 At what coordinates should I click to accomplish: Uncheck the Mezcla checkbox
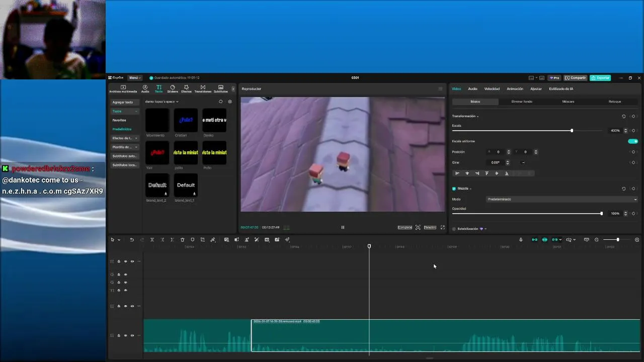454,189
